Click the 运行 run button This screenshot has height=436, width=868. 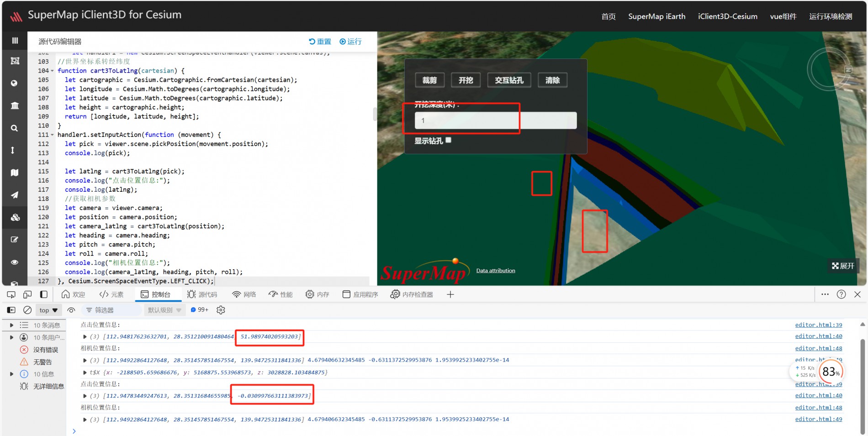tap(350, 42)
